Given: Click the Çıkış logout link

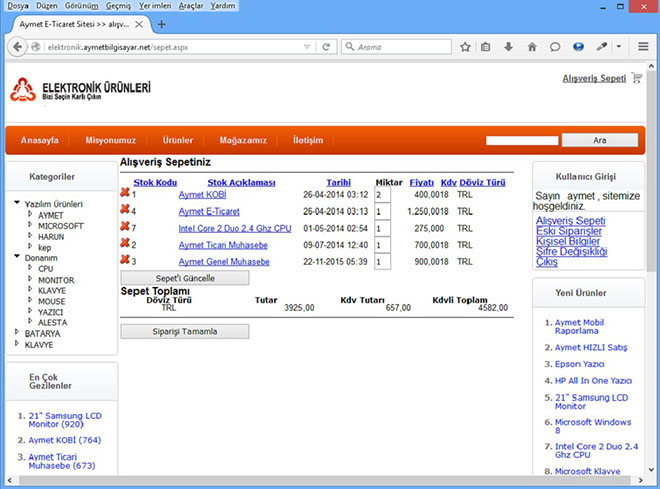Looking at the screenshot, I should tap(547, 262).
